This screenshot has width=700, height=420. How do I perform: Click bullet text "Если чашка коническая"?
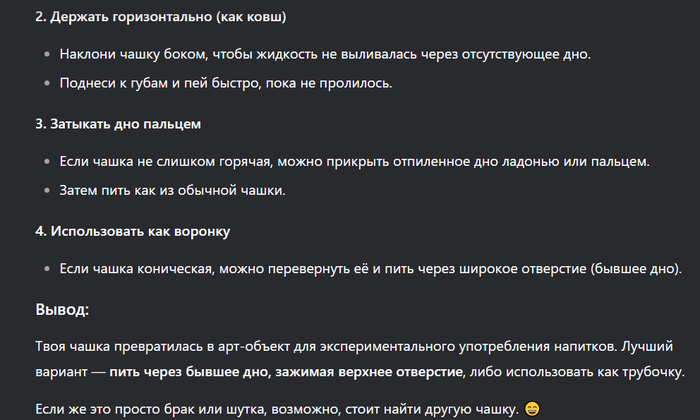(x=136, y=269)
